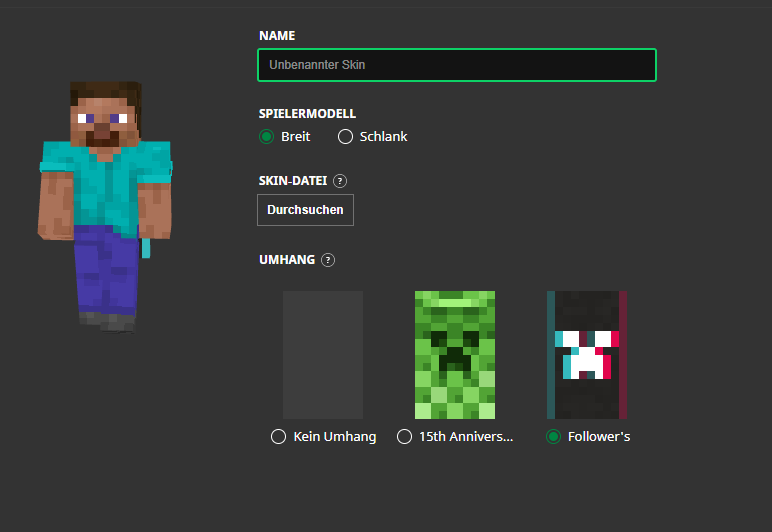The image size is (772, 532).
Task: Click the empty no-cape thumbnail
Action: tap(323, 355)
